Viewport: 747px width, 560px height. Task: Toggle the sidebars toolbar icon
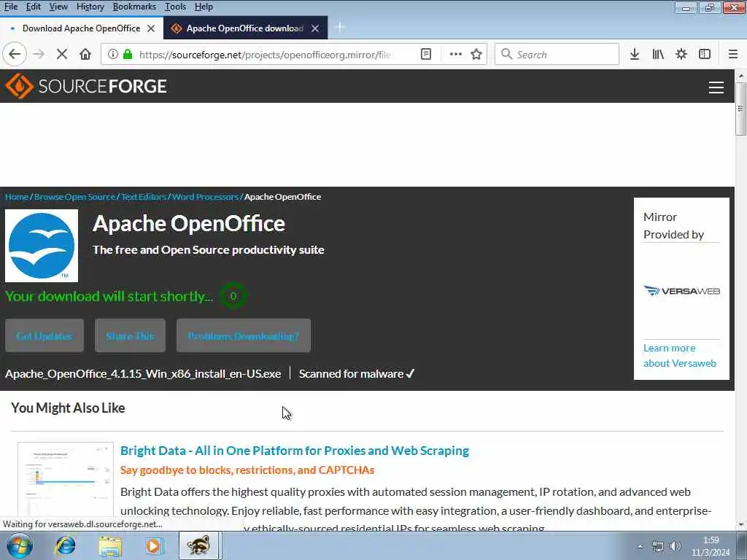(705, 54)
